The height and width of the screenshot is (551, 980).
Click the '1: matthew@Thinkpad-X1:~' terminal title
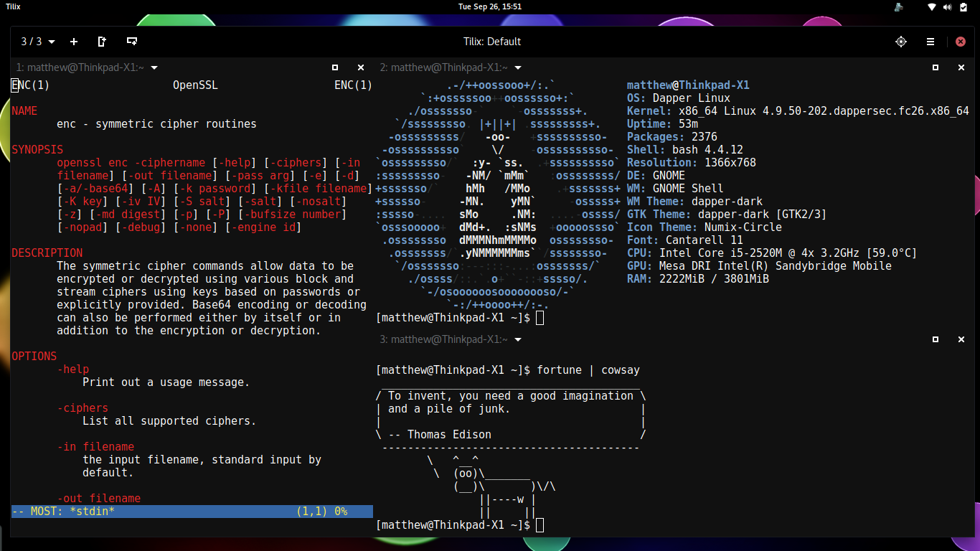pos(80,67)
